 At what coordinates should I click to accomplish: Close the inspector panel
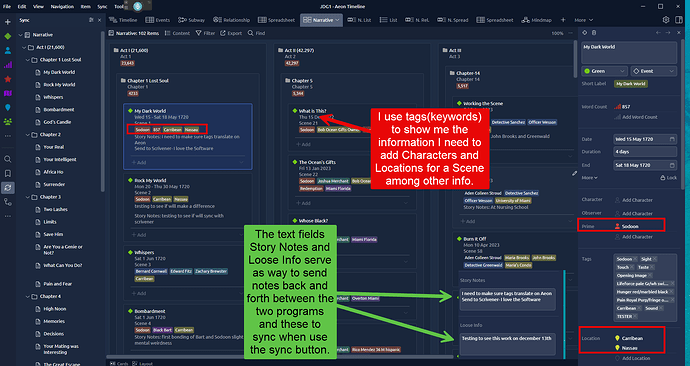coord(679,33)
